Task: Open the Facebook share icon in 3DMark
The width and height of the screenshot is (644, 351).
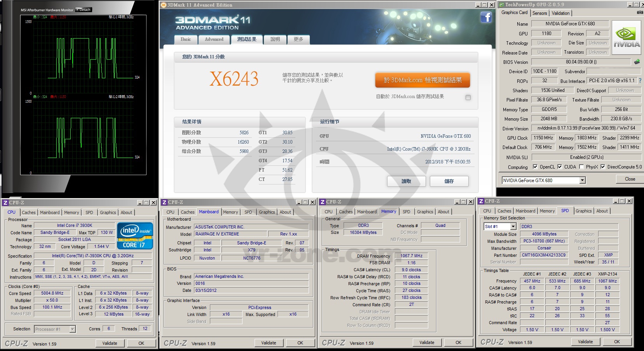Action: (x=486, y=17)
